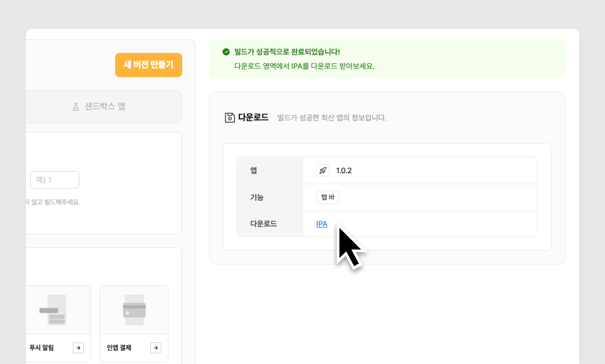
Task: Download the IPA file link
Action: point(322,224)
